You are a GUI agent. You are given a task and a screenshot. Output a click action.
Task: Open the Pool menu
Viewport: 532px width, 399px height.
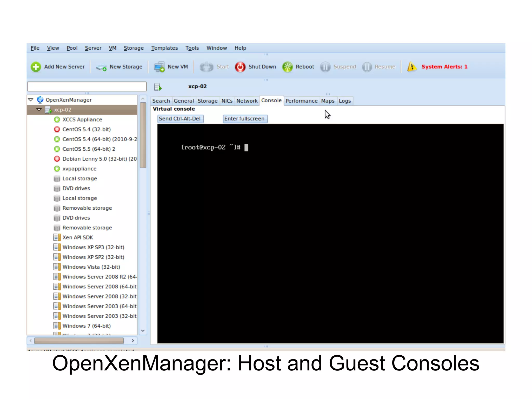[72, 48]
